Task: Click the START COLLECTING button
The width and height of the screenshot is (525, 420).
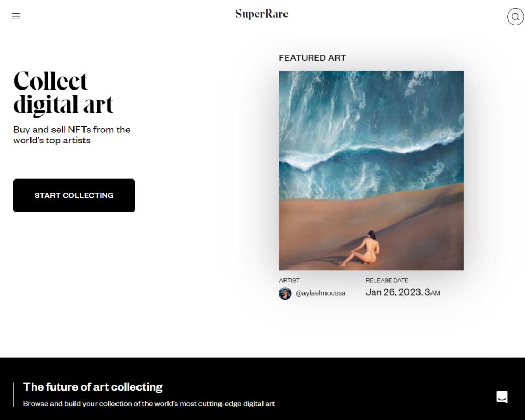Action: pos(74,195)
